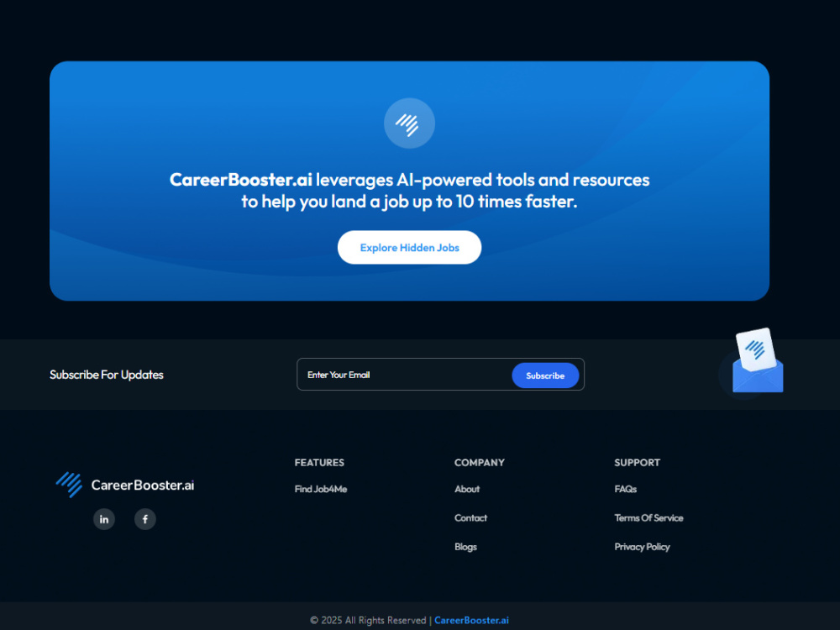Image resolution: width=840 pixels, height=630 pixels.
Task: Click the 2025 All Rights Reserved text
Action: click(x=368, y=621)
